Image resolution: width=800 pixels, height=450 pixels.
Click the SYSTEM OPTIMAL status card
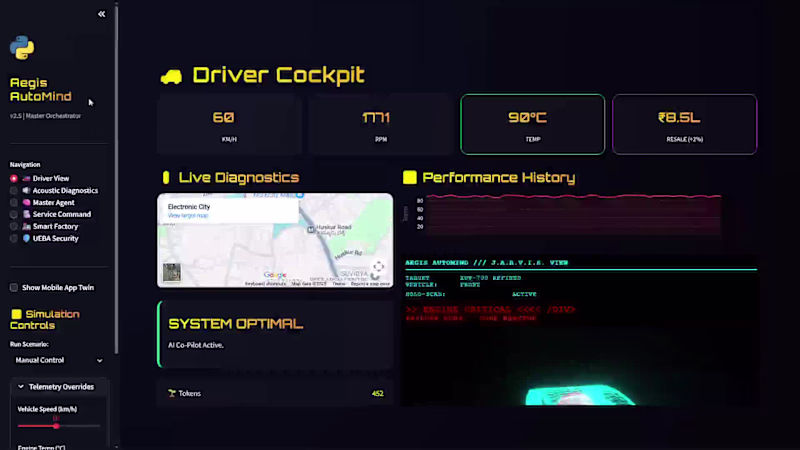point(276,334)
